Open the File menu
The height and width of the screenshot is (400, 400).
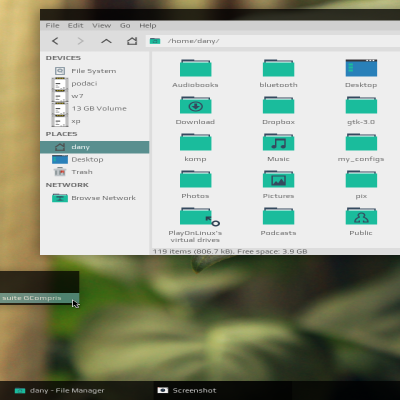[52, 26]
